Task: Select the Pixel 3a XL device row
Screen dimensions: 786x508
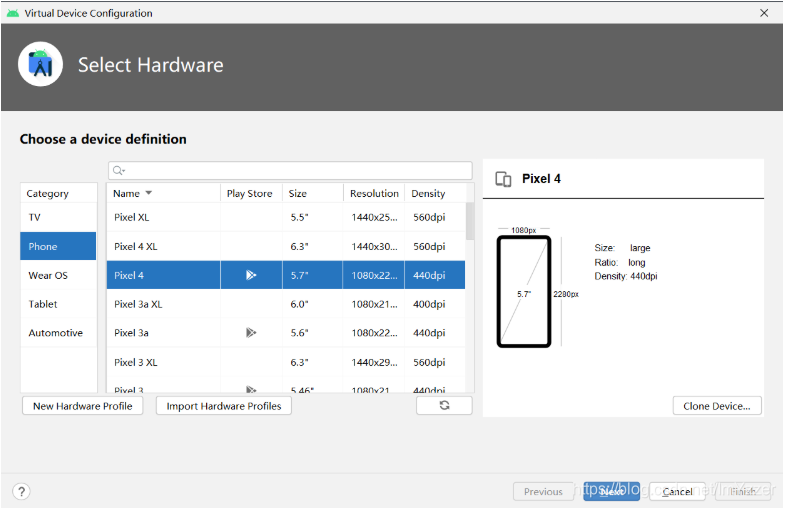Action: tap(286, 304)
